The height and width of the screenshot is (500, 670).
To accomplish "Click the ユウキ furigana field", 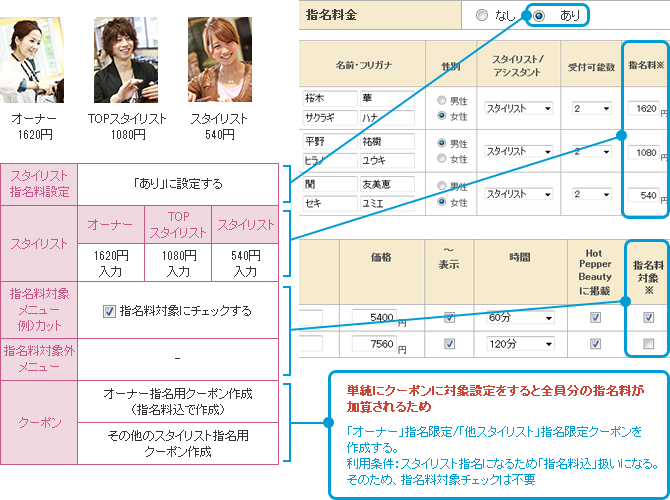I will [x=387, y=160].
